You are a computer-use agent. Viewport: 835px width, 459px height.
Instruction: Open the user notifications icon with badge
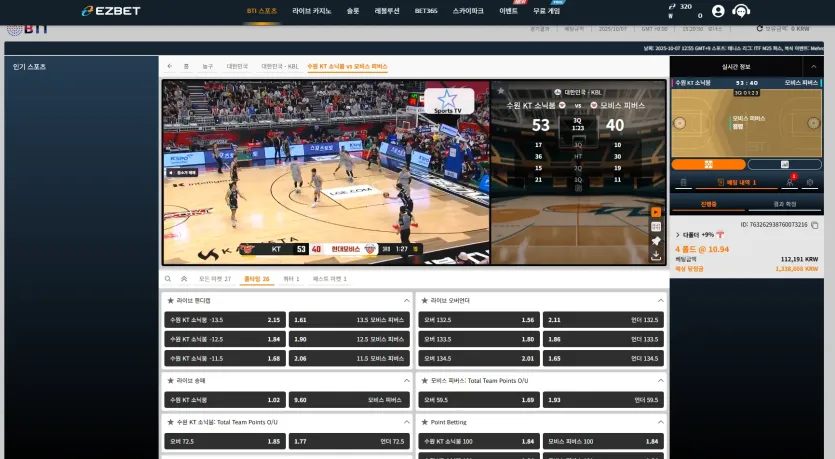[x=790, y=182]
